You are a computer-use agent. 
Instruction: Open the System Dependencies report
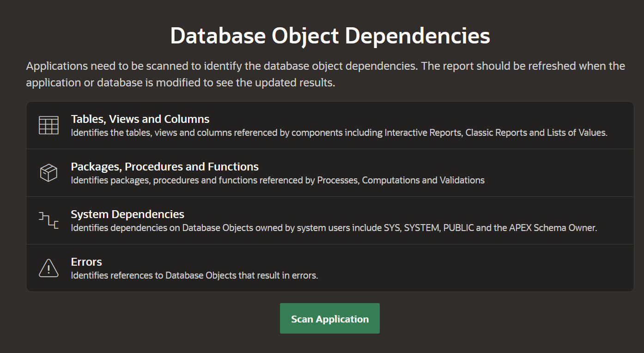click(x=128, y=214)
